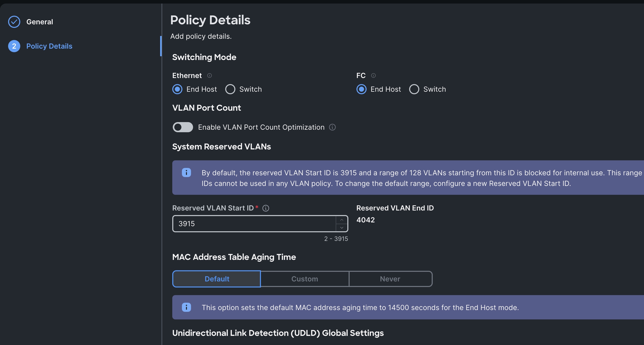Click the FC info icon
This screenshot has height=345, width=644.
coord(373,75)
